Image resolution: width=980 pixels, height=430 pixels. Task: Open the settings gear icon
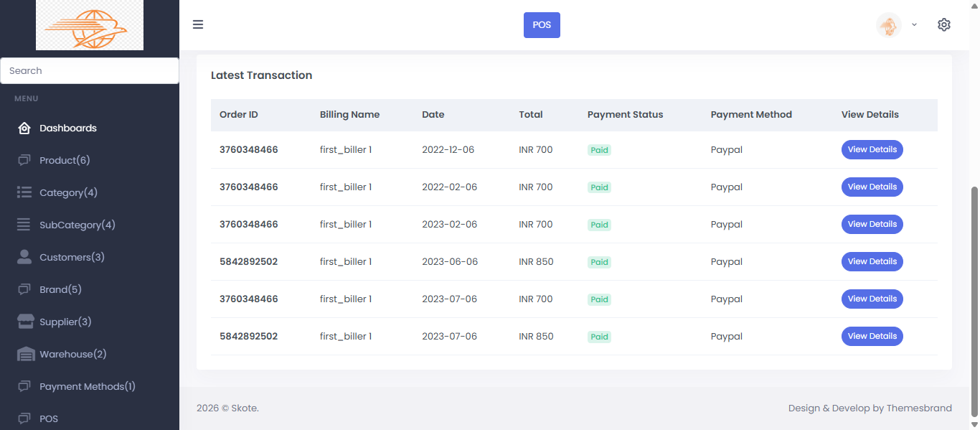(x=943, y=24)
